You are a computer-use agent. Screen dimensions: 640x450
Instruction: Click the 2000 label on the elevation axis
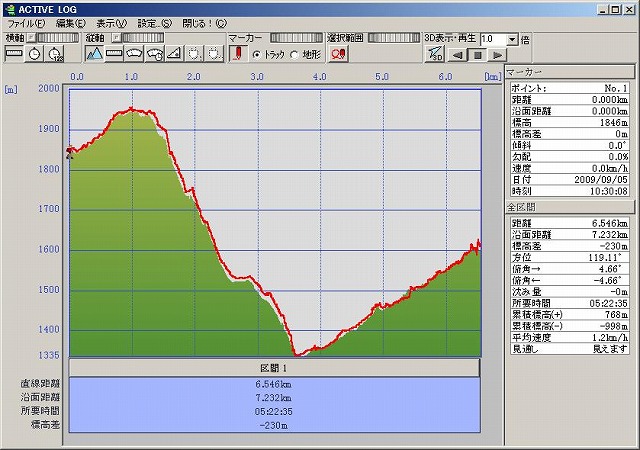(x=49, y=88)
